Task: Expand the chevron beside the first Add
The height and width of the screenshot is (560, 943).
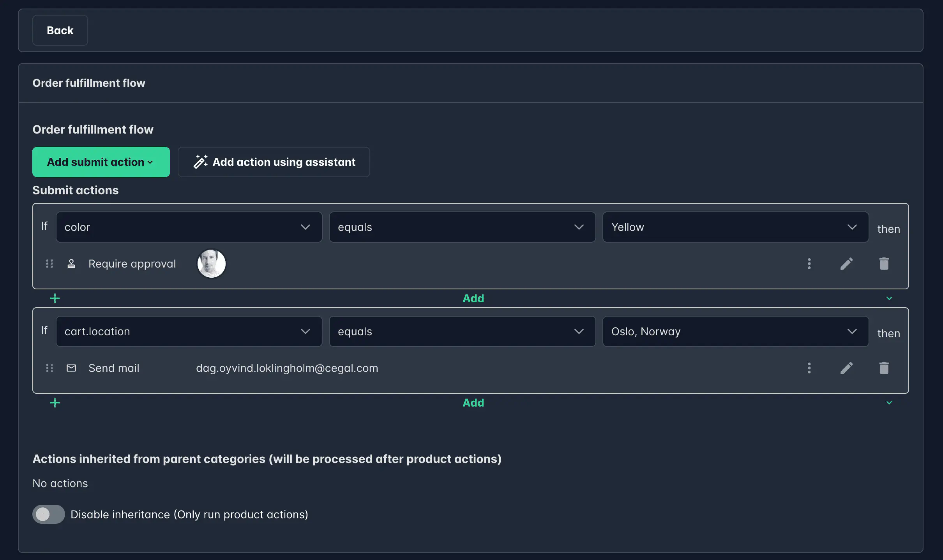Action: 889,298
